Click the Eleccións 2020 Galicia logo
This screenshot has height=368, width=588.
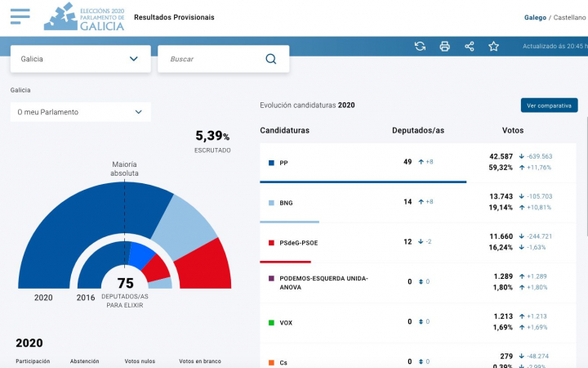coord(84,16)
